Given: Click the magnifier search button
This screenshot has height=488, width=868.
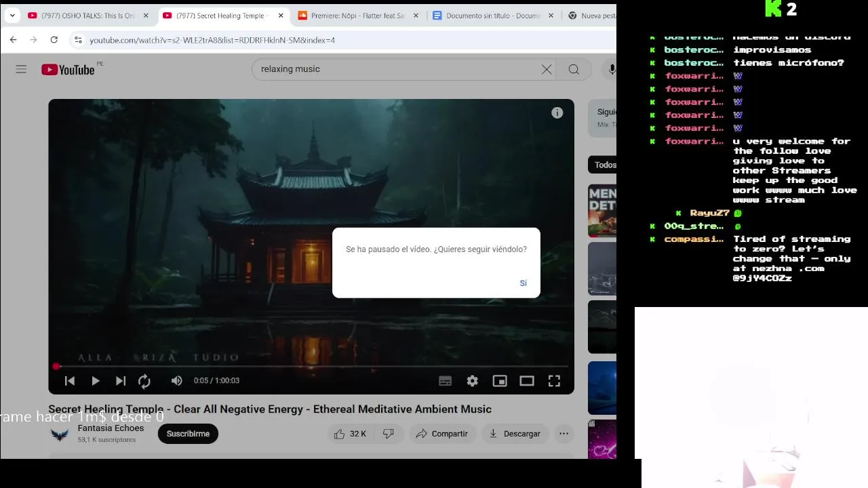Looking at the screenshot, I should click(x=574, y=69).
